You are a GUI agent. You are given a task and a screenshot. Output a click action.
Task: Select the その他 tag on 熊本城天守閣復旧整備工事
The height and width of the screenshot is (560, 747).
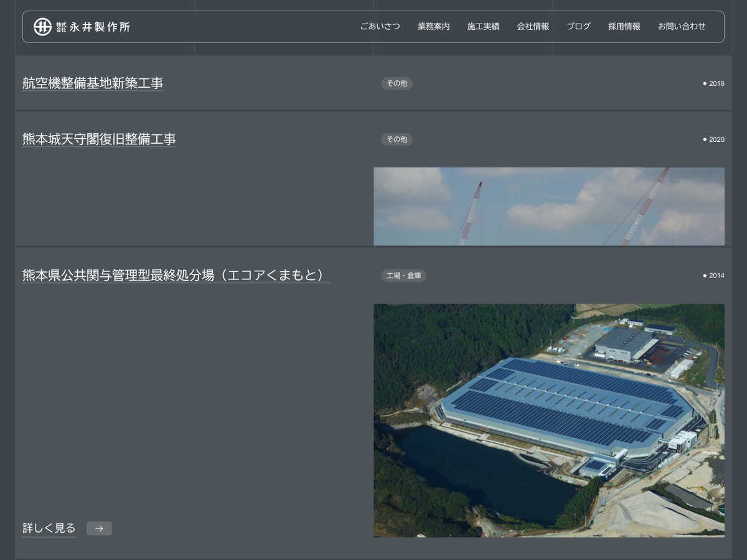point(397,139)
